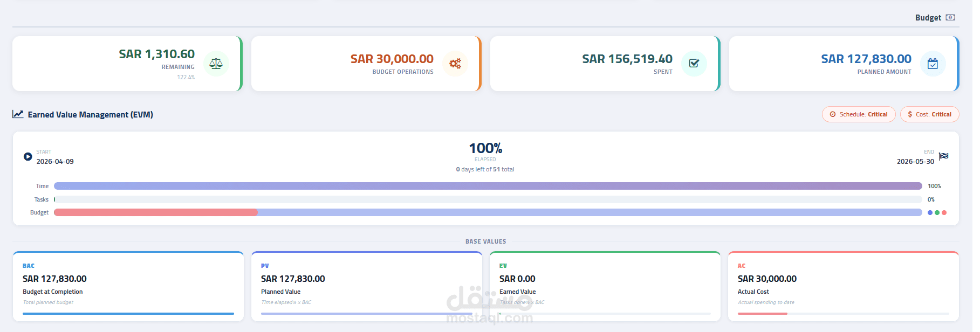Click the empty Tasks progress bar
This screenshot has height=332, width=980.
pyautogui.click(x=488, y=199)
